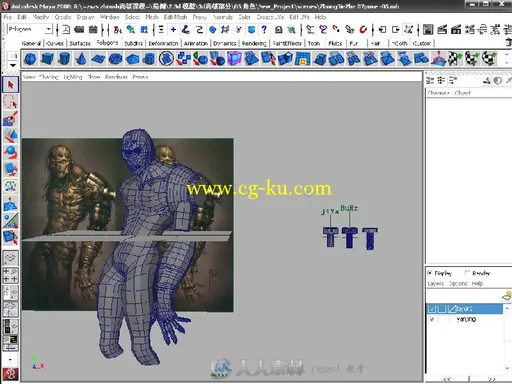Viewport: 512px width, 384px height.
Task: Click the Open Scene icon
Action: coord(79,30)
